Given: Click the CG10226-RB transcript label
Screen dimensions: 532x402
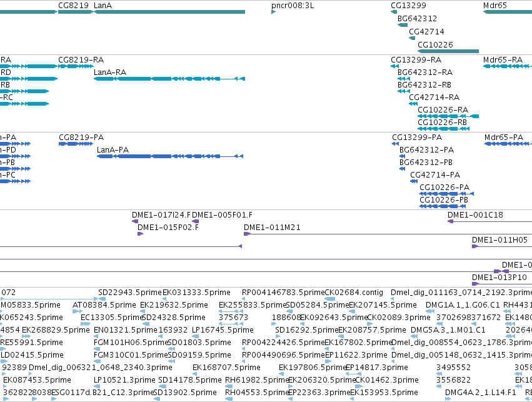Looking at the screenshot, I should pyautogui.click(x=442, y=122).
